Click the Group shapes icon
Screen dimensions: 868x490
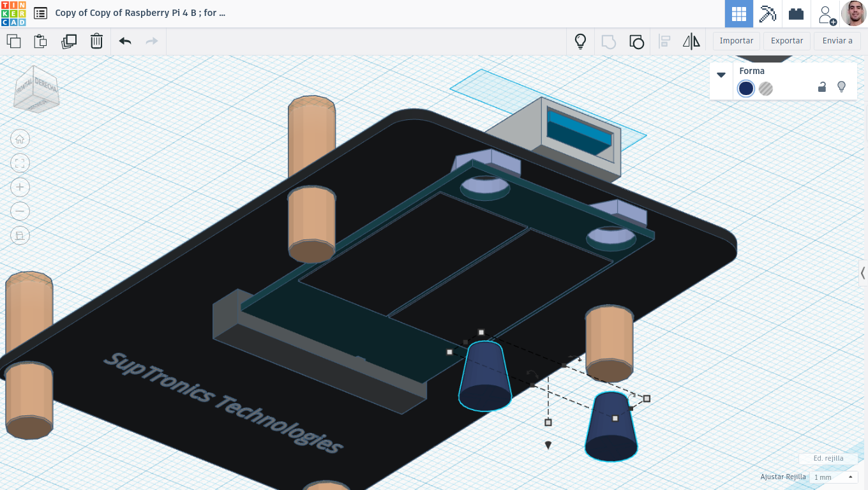pos(608,41)
